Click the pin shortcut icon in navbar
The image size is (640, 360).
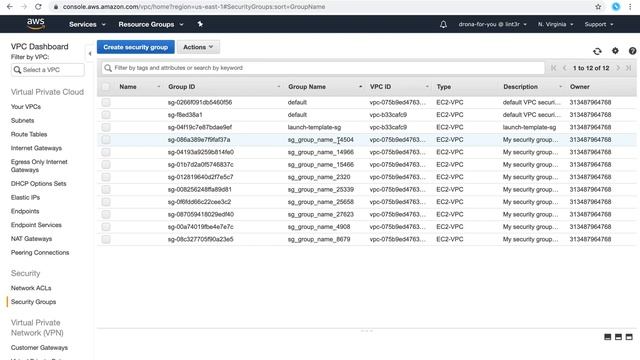pyautogui.click(x=200, y=24)
